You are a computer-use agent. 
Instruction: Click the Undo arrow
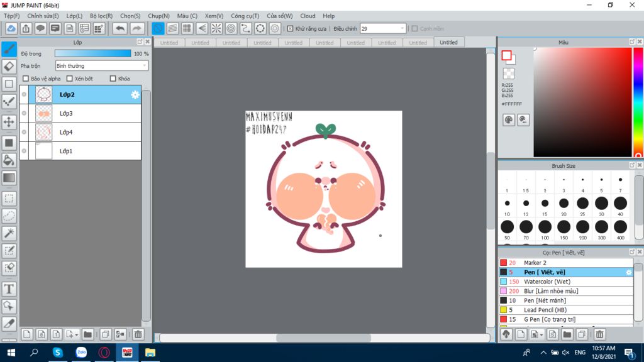click(x=120, y=29)
